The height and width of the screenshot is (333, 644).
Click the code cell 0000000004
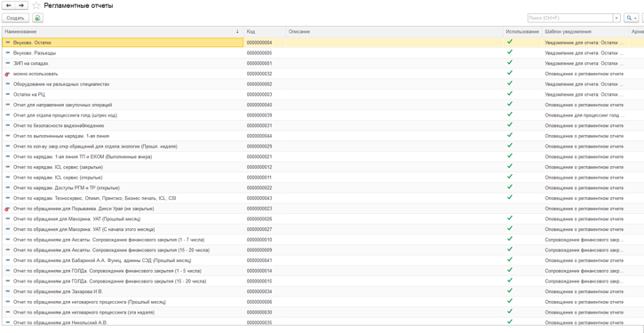pos(259,43)
